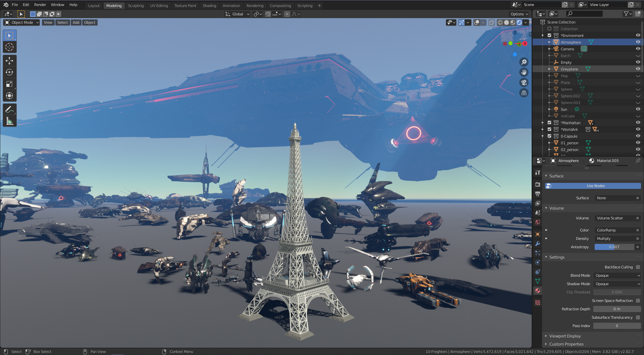Choose the Rotate tool
Viewport: 644px width, 355px height.
pos(9,73)
